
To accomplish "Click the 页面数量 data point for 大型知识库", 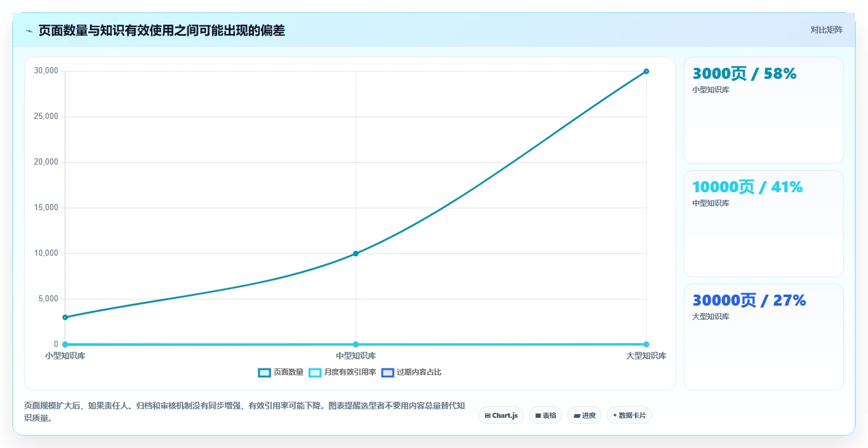I will pyautogui.click(x=646, y=71).
